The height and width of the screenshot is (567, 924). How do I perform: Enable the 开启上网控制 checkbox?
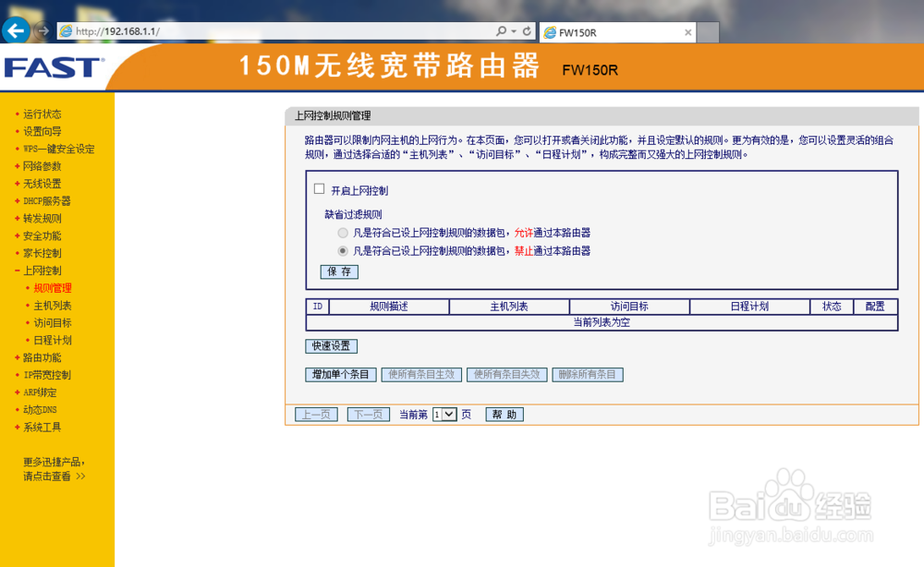coord(318,190)
